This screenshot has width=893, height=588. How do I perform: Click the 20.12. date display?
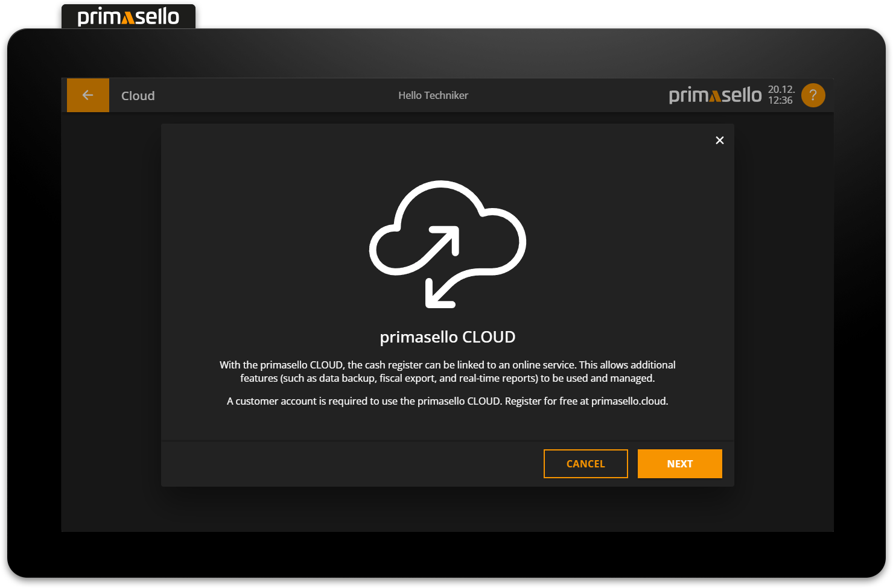781,89
